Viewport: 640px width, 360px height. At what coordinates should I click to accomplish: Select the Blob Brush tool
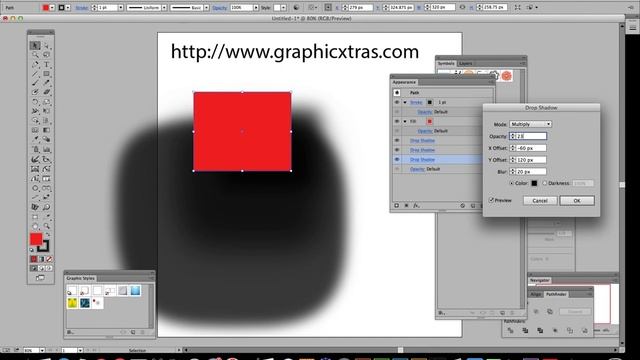click(x=35, y=93)
